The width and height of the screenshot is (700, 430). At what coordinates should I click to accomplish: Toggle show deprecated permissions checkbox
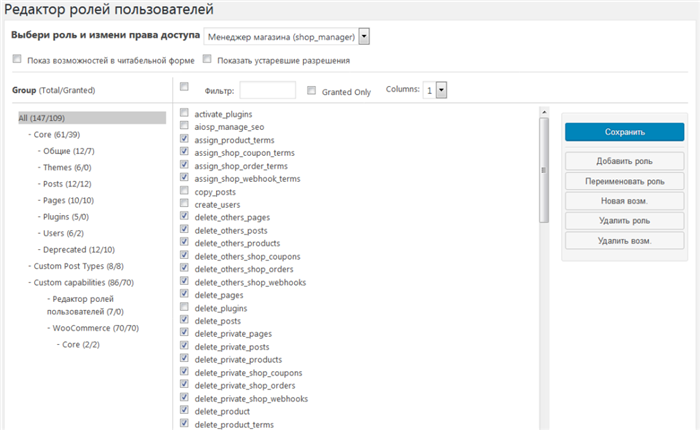point(207,58)
